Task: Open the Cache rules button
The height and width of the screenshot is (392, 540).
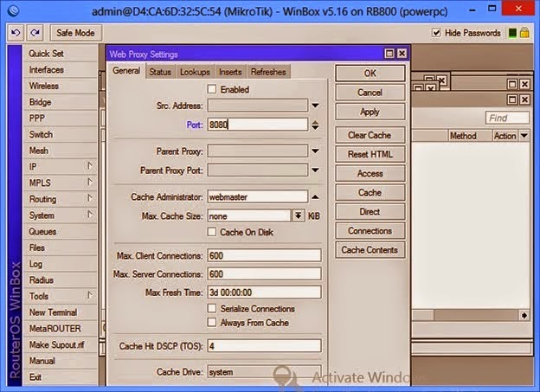Action: coord(370,193)
